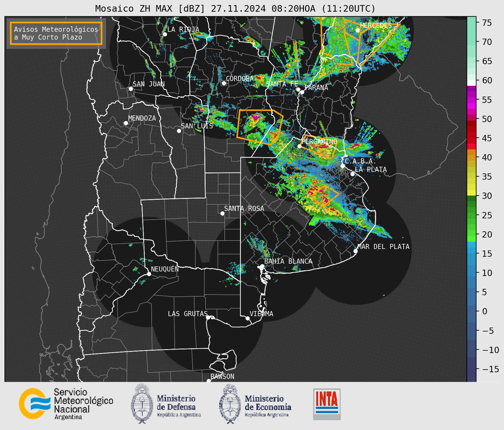
Task: Click the INTA logo
Action: [x=327, y=404]
